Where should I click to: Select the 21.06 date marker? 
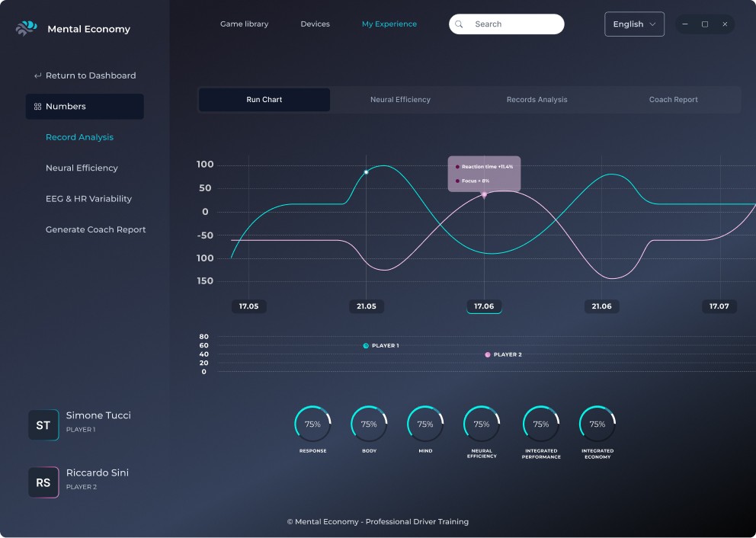[602, 306]
